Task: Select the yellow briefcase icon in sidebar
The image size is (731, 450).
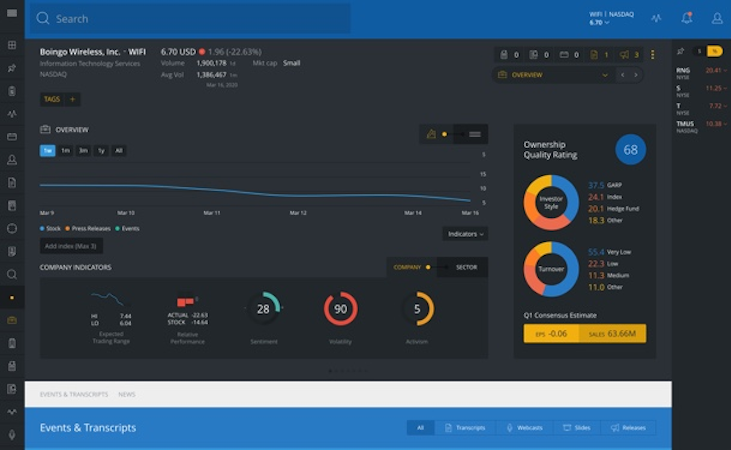Action: (x=12, y=320)
